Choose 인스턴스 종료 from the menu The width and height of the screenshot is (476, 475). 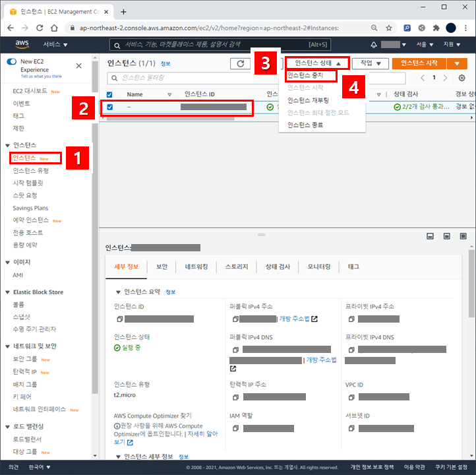point(305,125)
